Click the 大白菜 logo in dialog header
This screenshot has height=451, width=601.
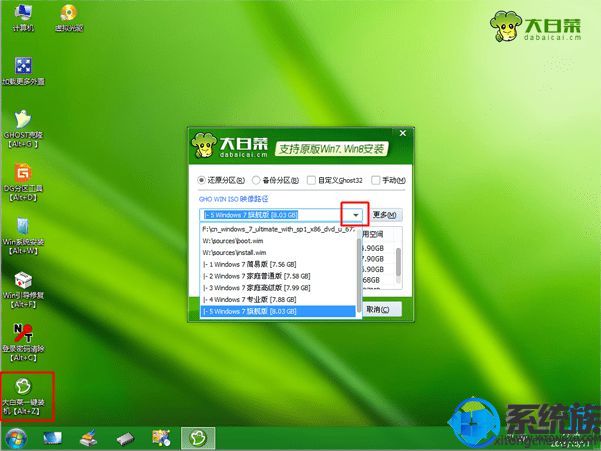tap(230, 146)
